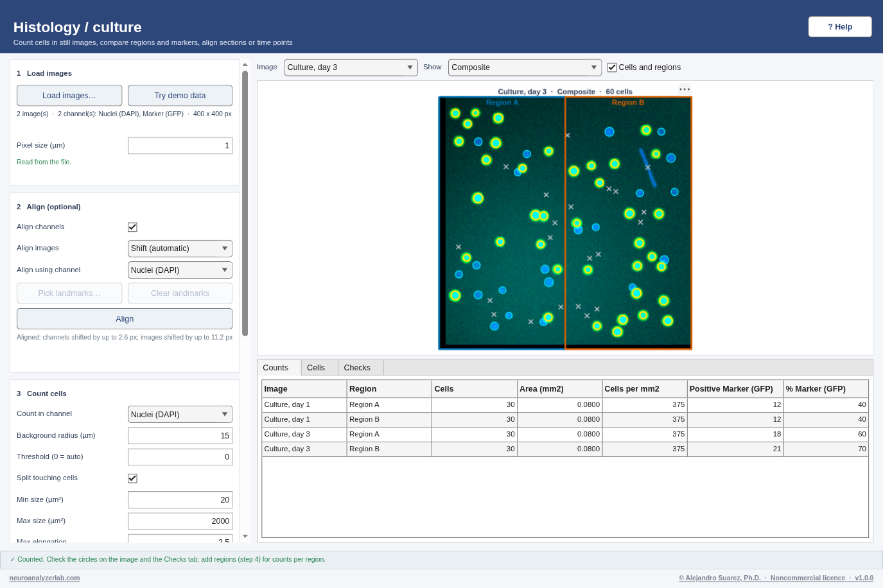This screenshot has height=588, width=883.
Task: Click the Region column header
Action: 389,389
